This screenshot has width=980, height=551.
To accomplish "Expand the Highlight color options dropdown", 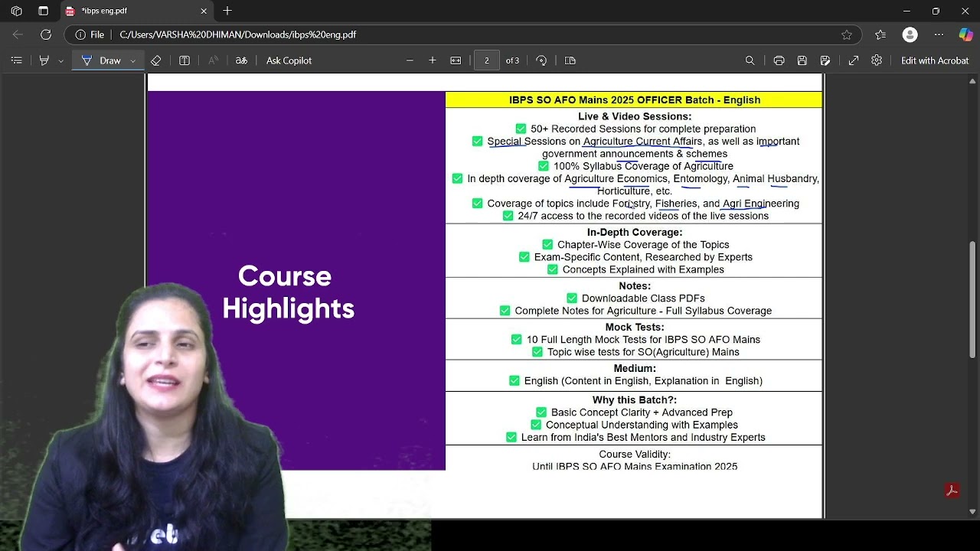I will [x=61, y=60].
